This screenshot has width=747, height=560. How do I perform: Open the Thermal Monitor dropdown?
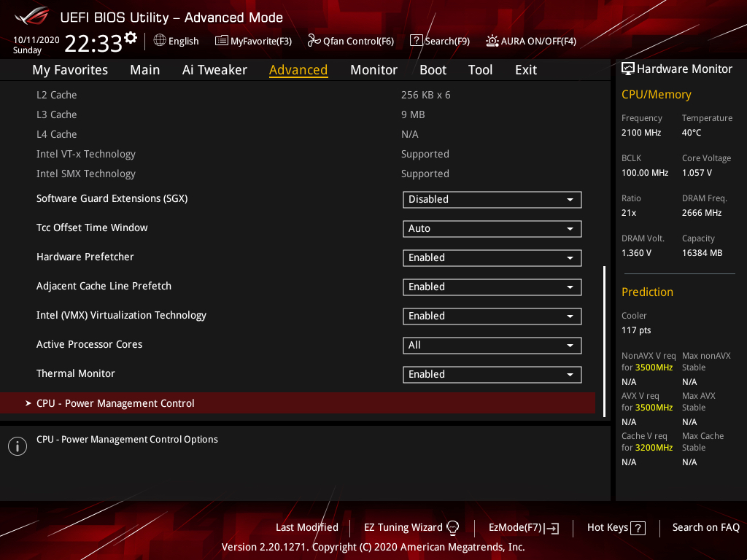coord(492,374)
